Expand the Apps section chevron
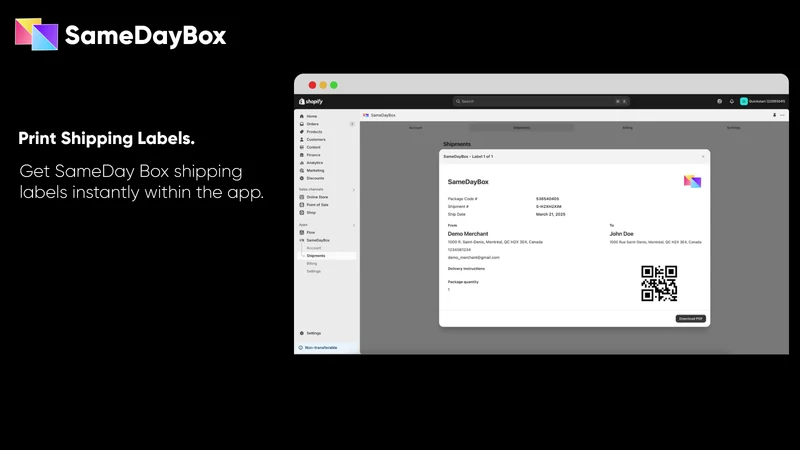Viewport: 800px width, 450px height. point(354,225)
